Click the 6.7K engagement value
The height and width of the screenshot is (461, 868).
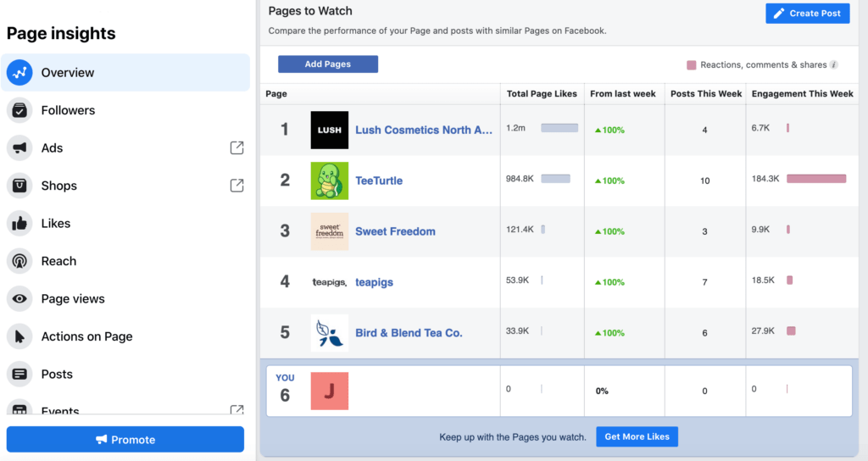[760, 128]
